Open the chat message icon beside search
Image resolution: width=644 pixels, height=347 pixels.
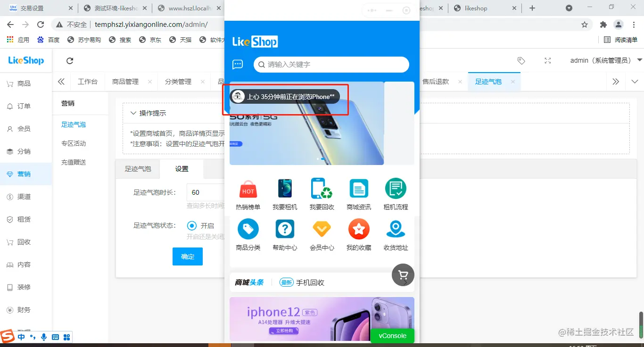pyautogui.click(x=238, y=65)
